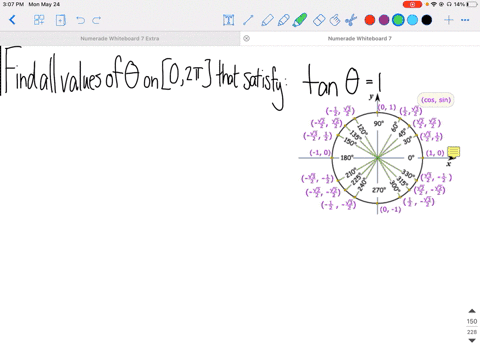Redo the last undone action
The image size is (480, 360).
[97, 20]
